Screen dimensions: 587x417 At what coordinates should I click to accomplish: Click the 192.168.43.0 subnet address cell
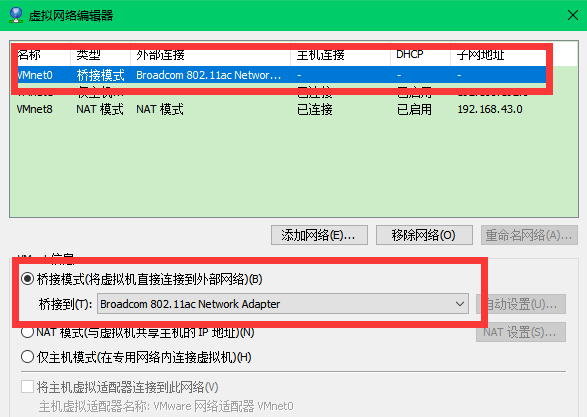click(490, 109)
